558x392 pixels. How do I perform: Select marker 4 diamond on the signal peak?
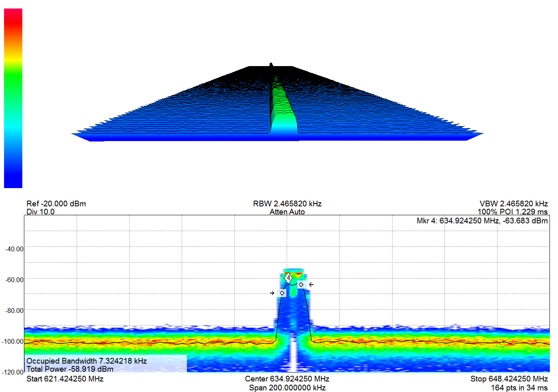pyautogui.click(x=288, y=278)
